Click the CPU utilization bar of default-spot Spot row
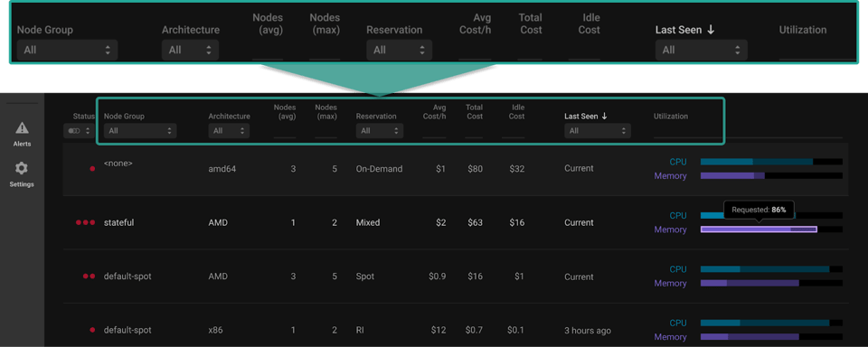Image resolution: width=868 pixels, height=347 pixels. coord(771,269)
